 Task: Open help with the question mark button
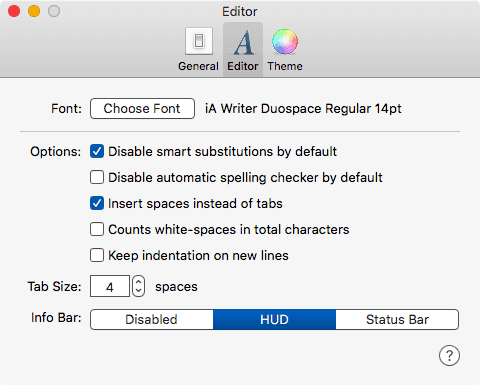pos(449,356)
